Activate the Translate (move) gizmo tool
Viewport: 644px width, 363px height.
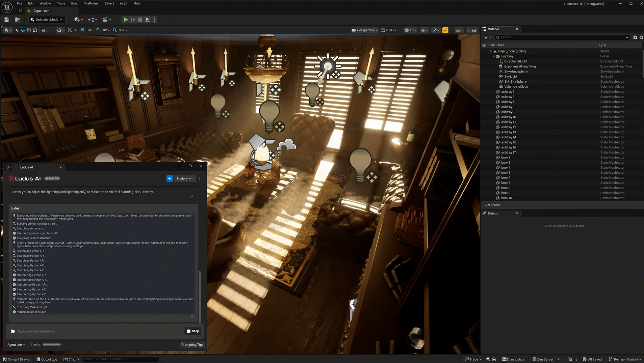[23, 30]
